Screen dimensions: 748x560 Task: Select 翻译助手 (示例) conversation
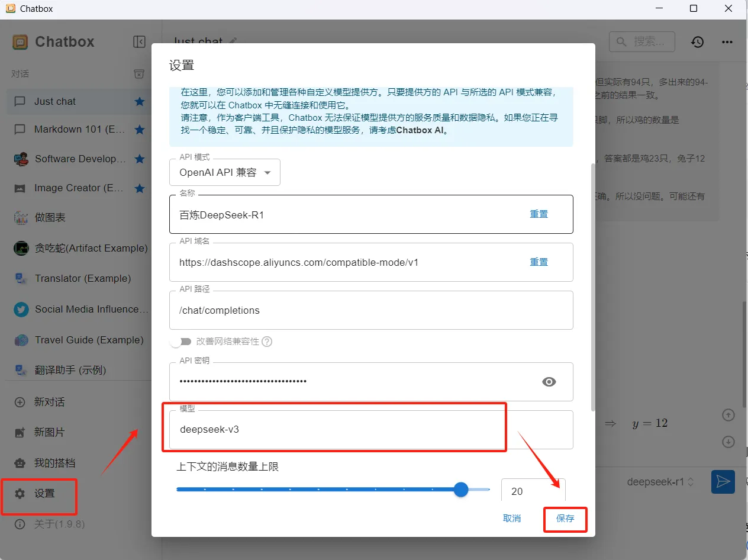click(x=79, y=370)
